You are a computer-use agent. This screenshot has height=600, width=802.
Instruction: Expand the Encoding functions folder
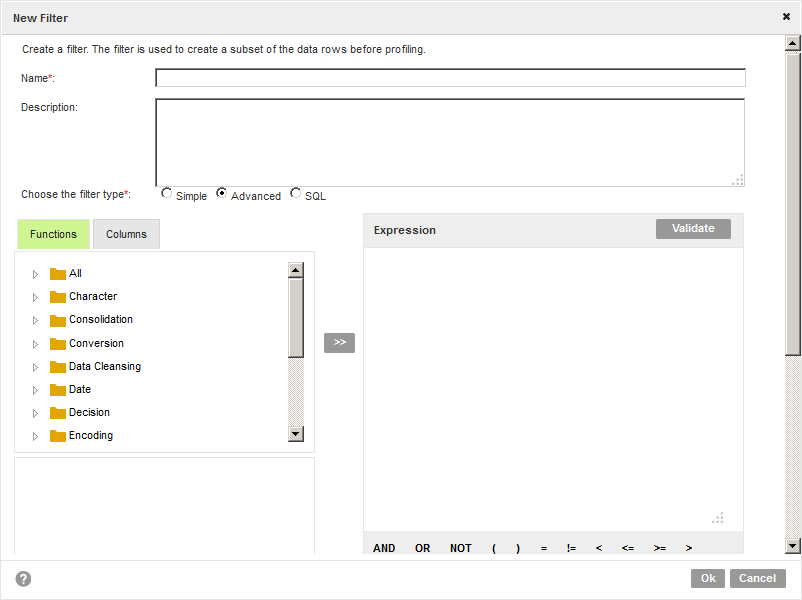tap(35, 436)
